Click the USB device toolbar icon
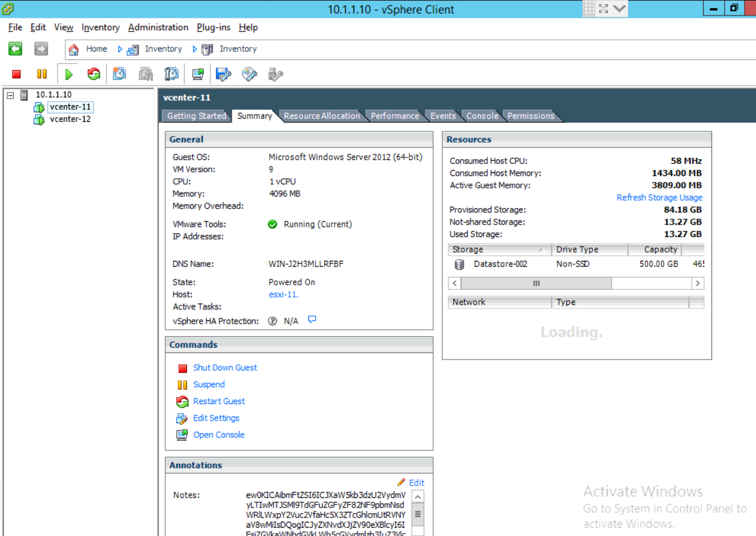Image resolution: width=756 pixels, height=536 pixels. pos(274,74)
